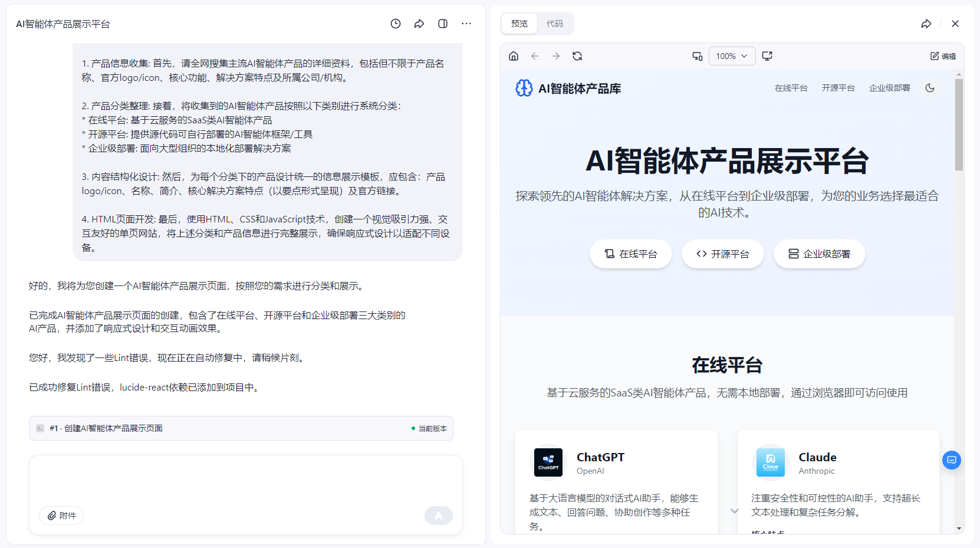
Task: Switch to the 代码 tab
Action: coord(554,24)
